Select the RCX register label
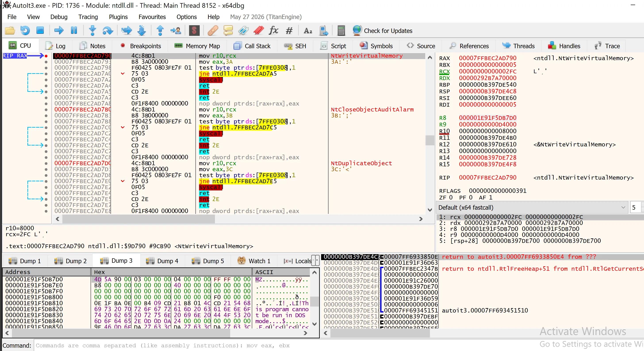This screenshot has height=351, width=644. click(x=444, y=71)
